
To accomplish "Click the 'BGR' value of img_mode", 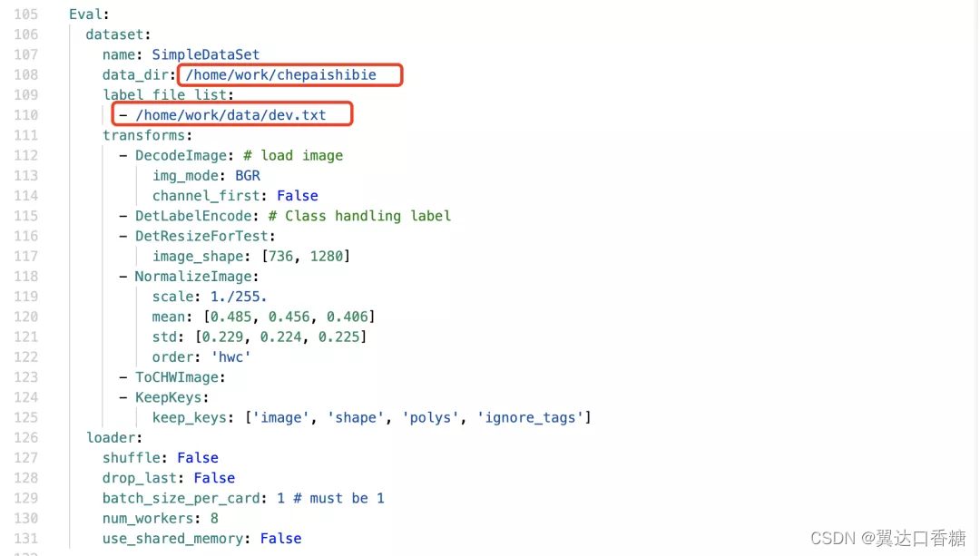I will 248,176.
